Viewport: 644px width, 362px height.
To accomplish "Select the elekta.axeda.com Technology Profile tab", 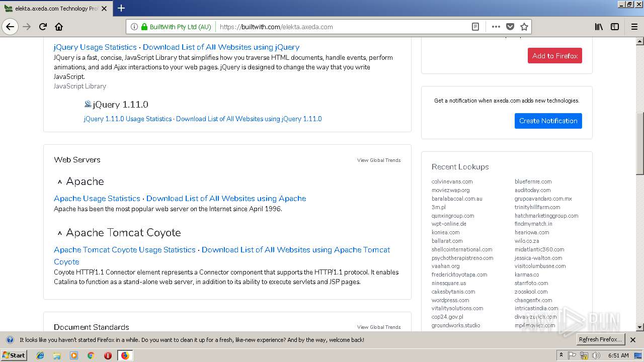I will pos(55,9).
